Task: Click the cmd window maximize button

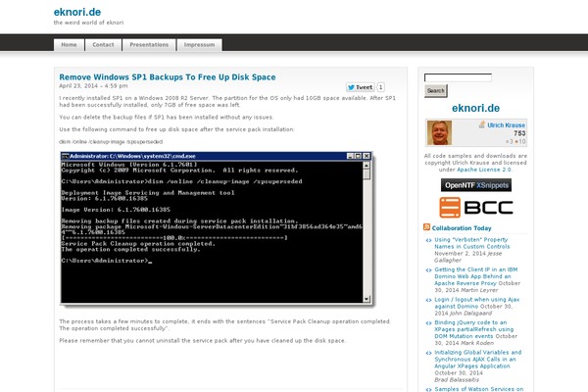Action: [x=358, y=156]
